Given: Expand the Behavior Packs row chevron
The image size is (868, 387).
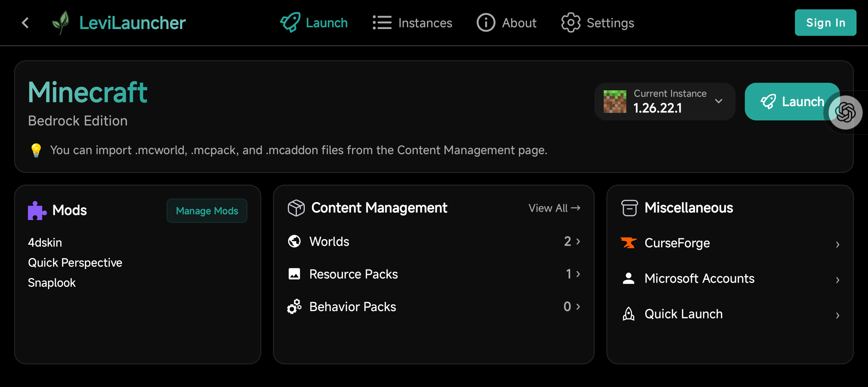Looking at the screenshot, I should click(578, 306).
